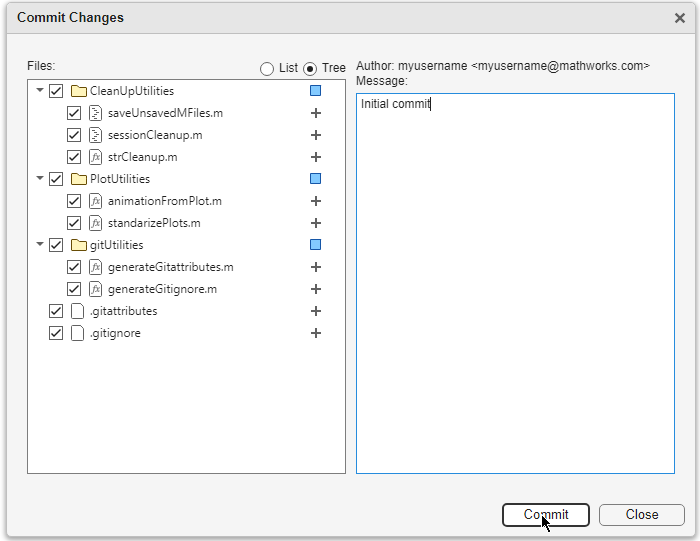Screen dimensions: 700x541
Task: Uncheck the strCleanup.m checkbox
Action: point(74,157)
